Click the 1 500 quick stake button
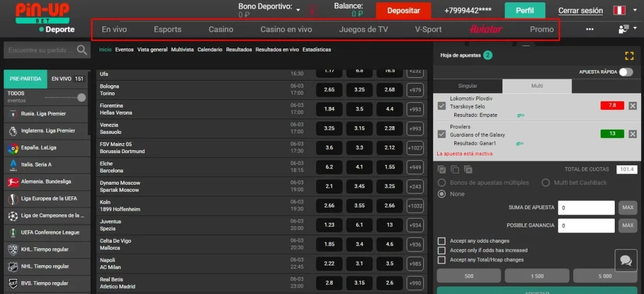The image size is (644, 294). (x=537, y=276)
